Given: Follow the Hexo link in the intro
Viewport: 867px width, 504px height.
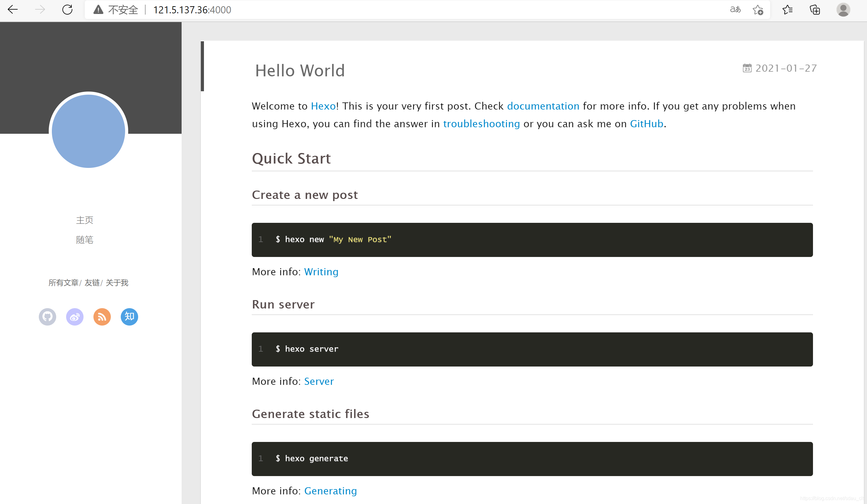Looking at the screenshot, I should [323, 106].
